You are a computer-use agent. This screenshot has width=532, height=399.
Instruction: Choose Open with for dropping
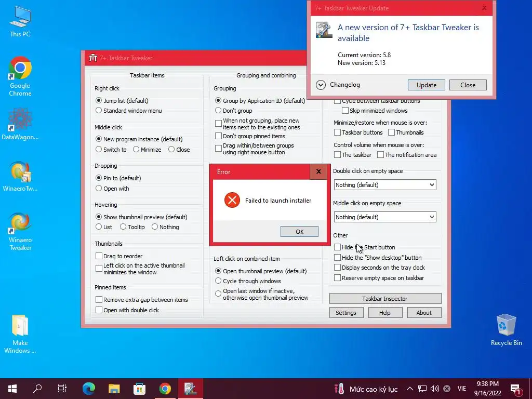point(113,188)
